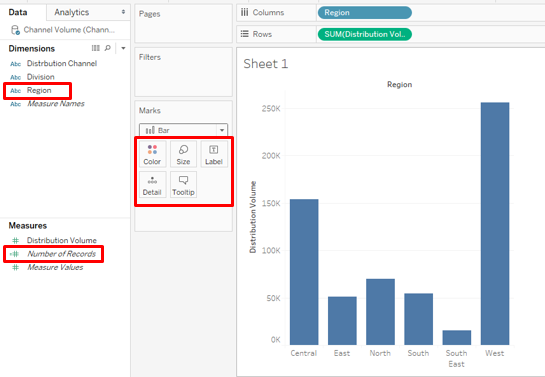Click the SUM(Distribution Vol.. pill on Rows
This screenshot has width=545, height=377.
tap(365, 34)
